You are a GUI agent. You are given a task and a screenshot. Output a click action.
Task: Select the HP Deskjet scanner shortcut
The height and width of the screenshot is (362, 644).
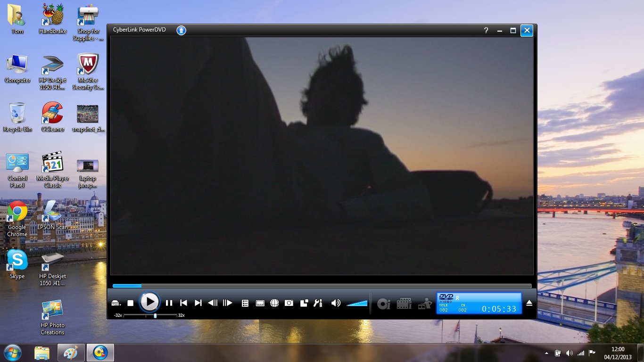pos(53,72)
